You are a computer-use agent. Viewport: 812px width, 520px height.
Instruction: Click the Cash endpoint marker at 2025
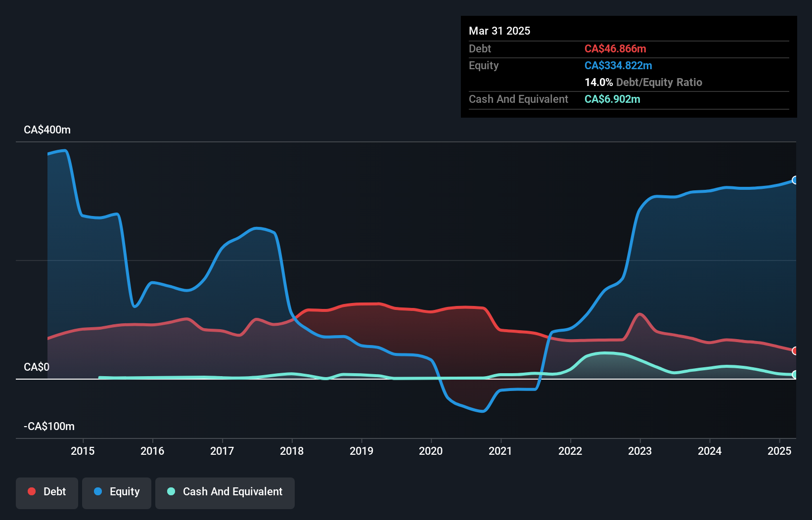tap(795, 375)
